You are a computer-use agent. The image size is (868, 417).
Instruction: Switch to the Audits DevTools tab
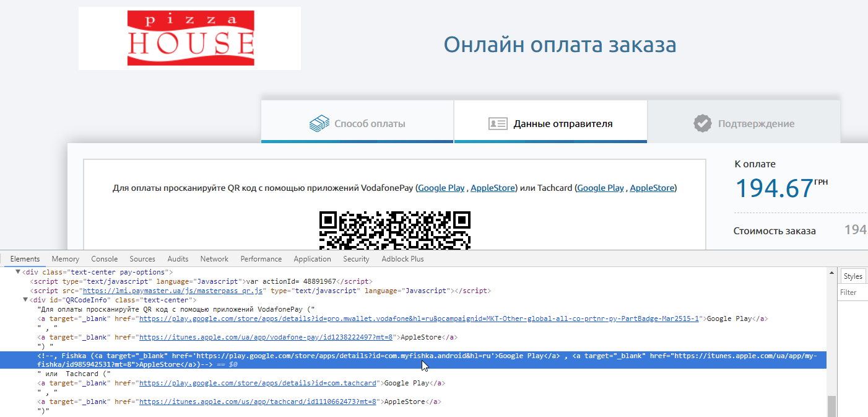178,259
